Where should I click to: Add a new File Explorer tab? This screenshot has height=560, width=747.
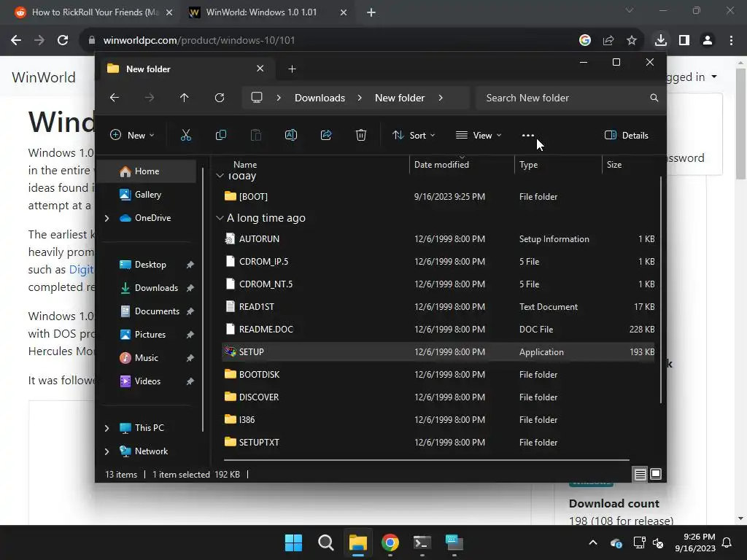[x=292, y=69]
